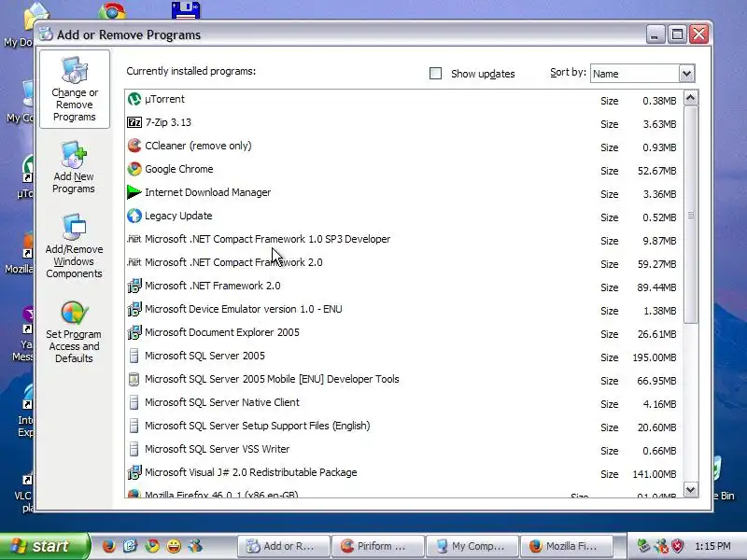Click the .NET Compact Framework 2.0 icon
The image size is (747, 560).
(134, 262)
